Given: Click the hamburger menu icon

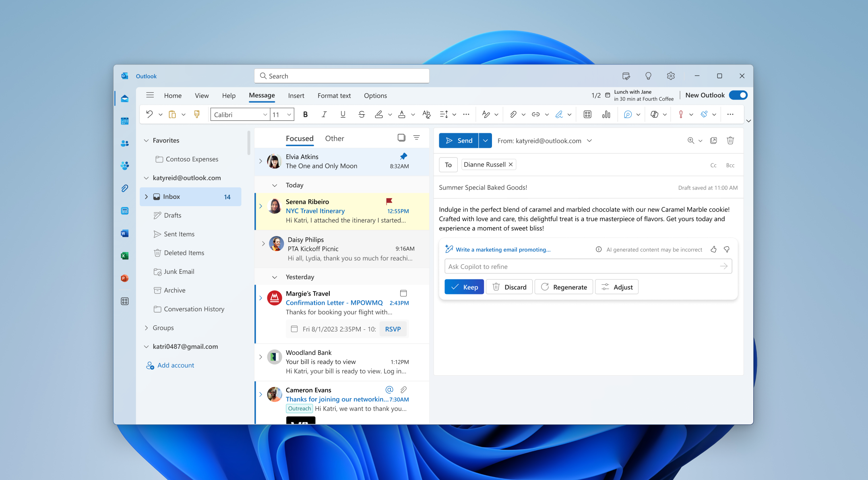Looking at the screenshot, I should [x=150, y=95].
